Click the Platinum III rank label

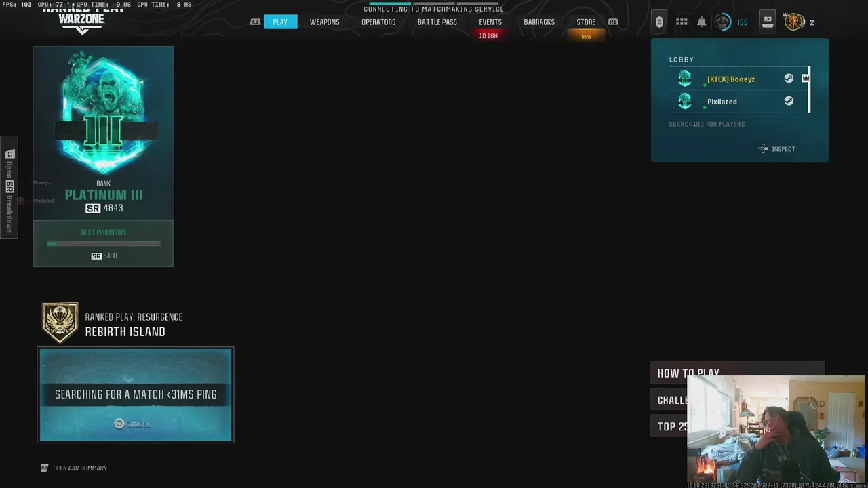pos(104,195)
